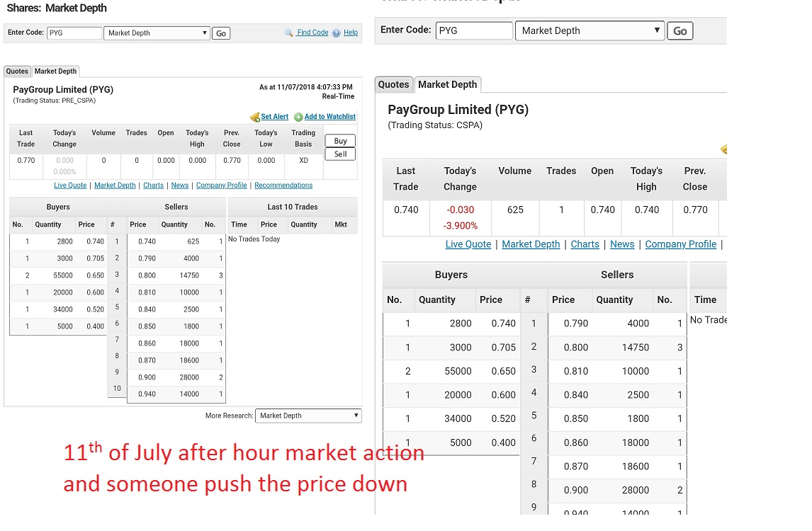This screenshot has width=812, height=531.
Task: Click seller quantity 625 in left panel
Action: (x=193, y=241)
